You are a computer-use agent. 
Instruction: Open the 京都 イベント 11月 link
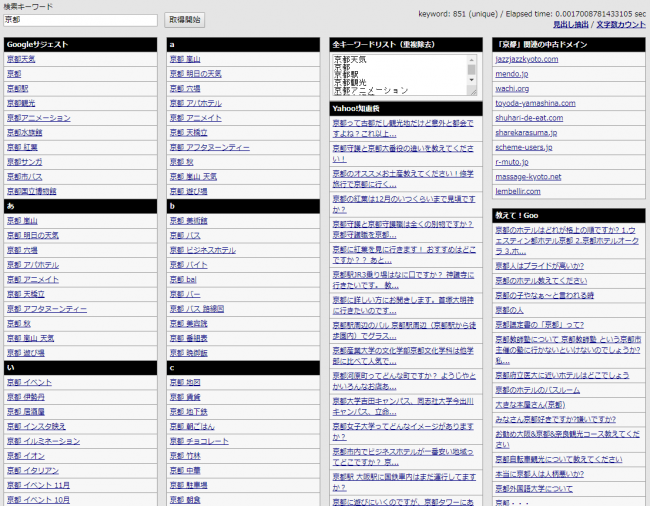[38, 485]
